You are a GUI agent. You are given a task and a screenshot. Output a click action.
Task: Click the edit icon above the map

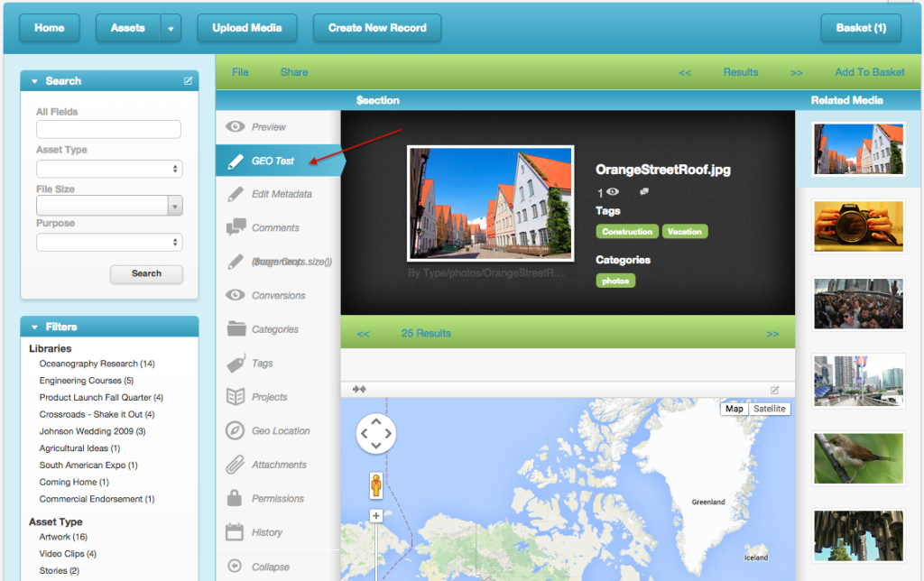pyautogui.click(x=774, y=390)
